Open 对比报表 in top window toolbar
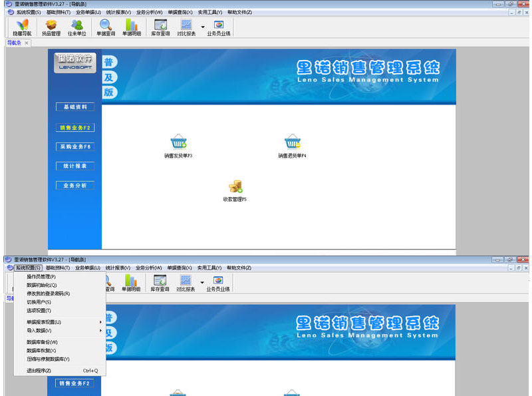This screenshot has width=532, height=396. coord(186,27)
